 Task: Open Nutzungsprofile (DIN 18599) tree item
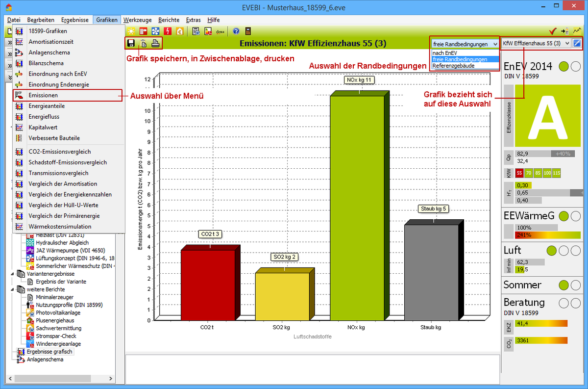pyautogui.click(x=69, y=305)
